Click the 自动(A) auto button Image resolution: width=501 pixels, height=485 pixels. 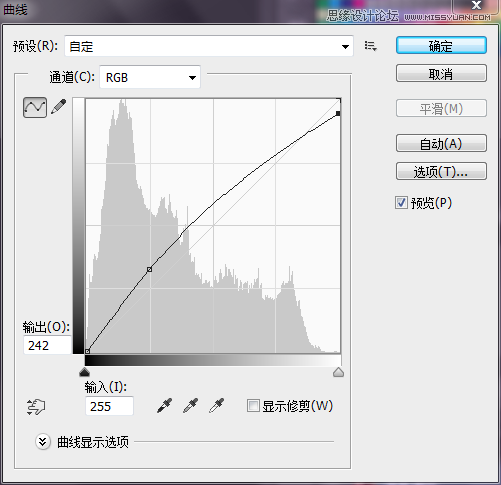441,143
